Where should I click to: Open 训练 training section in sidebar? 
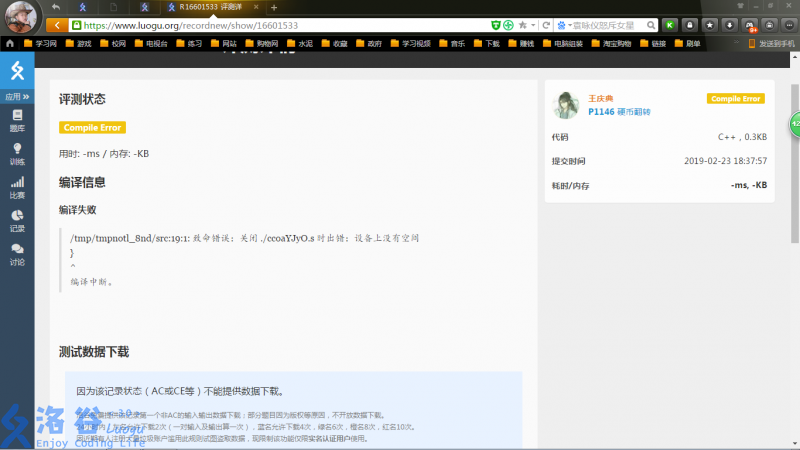tap(17, 153)
